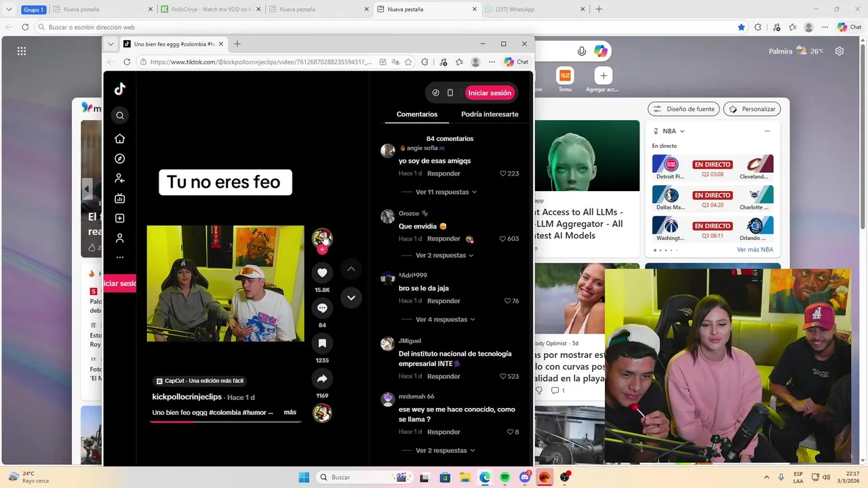Open Spotify from the taskbar
The image size is (868, 488).
505,477
